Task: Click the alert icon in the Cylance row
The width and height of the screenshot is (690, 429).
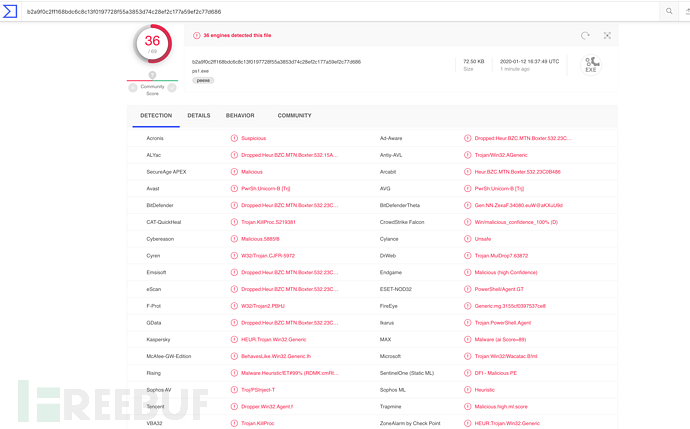Action: click(x=467, y=239)
